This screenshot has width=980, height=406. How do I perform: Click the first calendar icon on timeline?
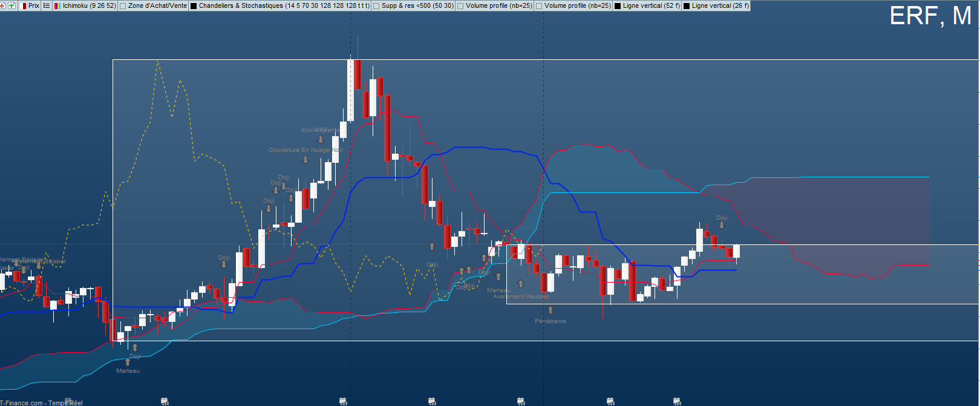click(165, 401)
